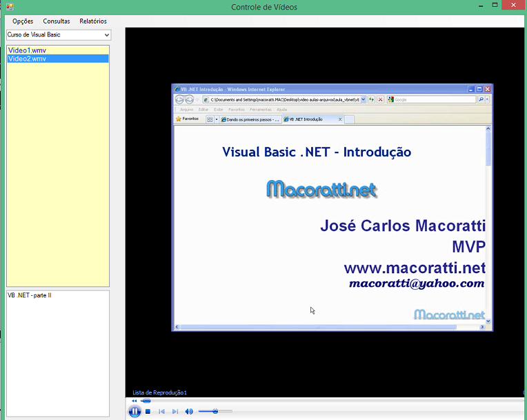
Task: Pause the video with the round pause button
Action: (135, 411)
